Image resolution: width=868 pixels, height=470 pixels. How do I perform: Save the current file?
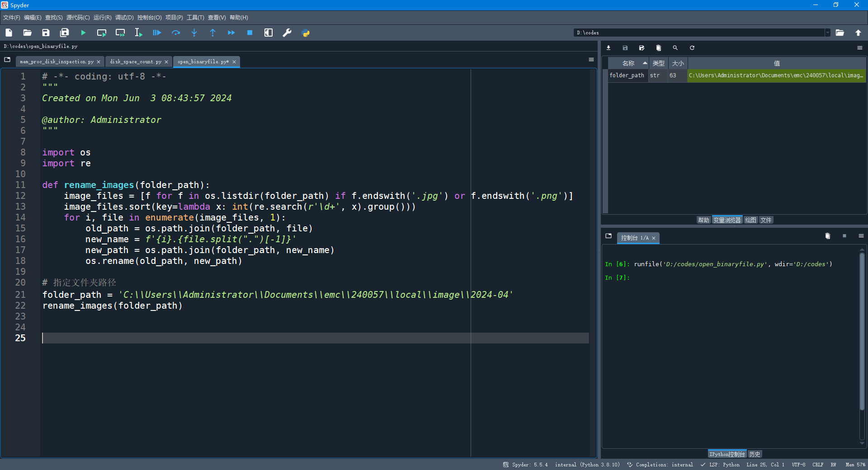tap(46, 33)
